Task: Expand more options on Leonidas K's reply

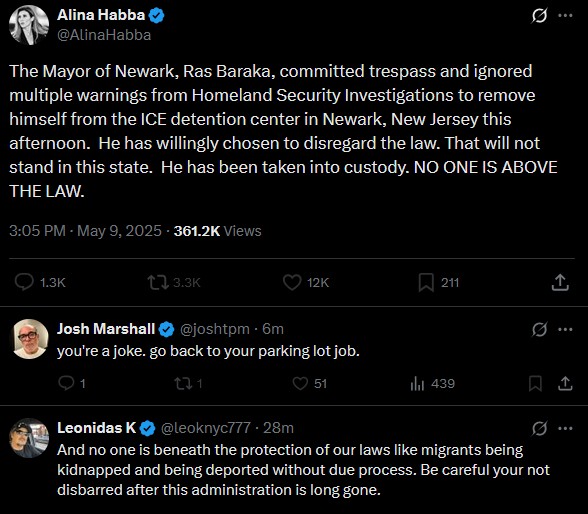Action: click(566, 429)
